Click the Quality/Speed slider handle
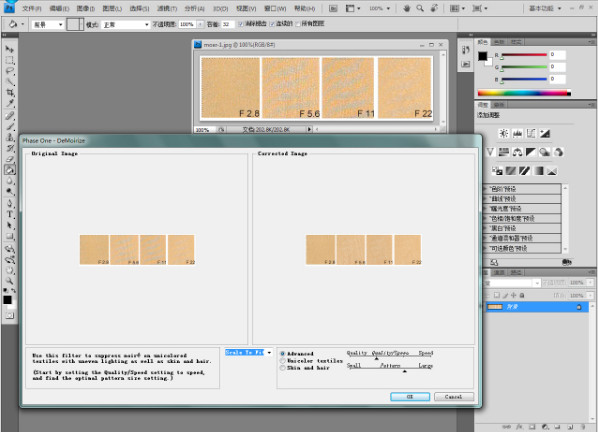The width and height of the screenshot is (598, 432). (x=376, y=358)
